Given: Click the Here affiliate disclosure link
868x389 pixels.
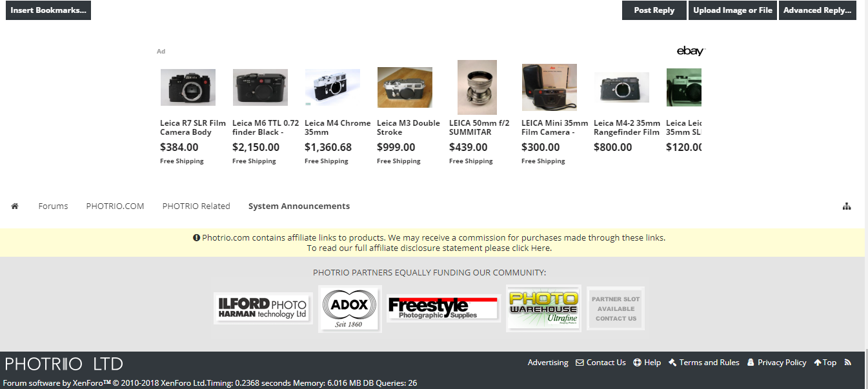Looking at the screenshot, I should (x=540, y=248).
